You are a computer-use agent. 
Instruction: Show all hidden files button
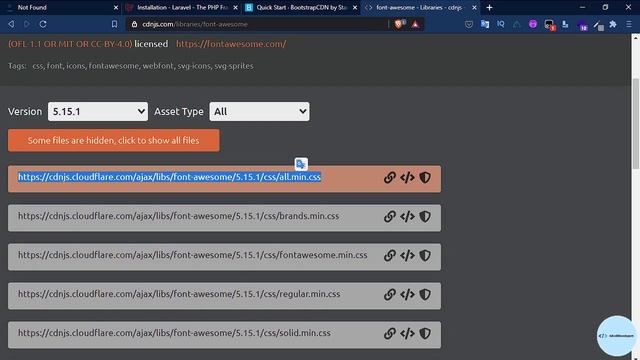(x=113, y=140)
